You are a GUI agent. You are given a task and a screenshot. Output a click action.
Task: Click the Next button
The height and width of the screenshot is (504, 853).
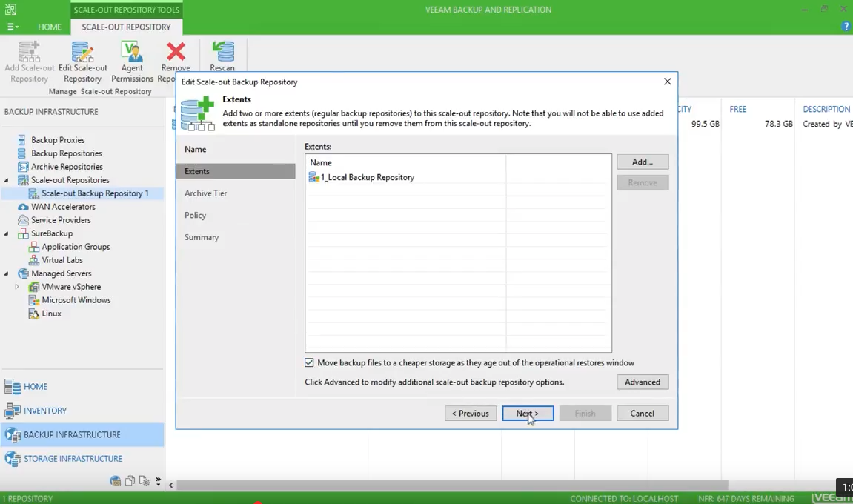pyautogui.click(x=528, y=413)
